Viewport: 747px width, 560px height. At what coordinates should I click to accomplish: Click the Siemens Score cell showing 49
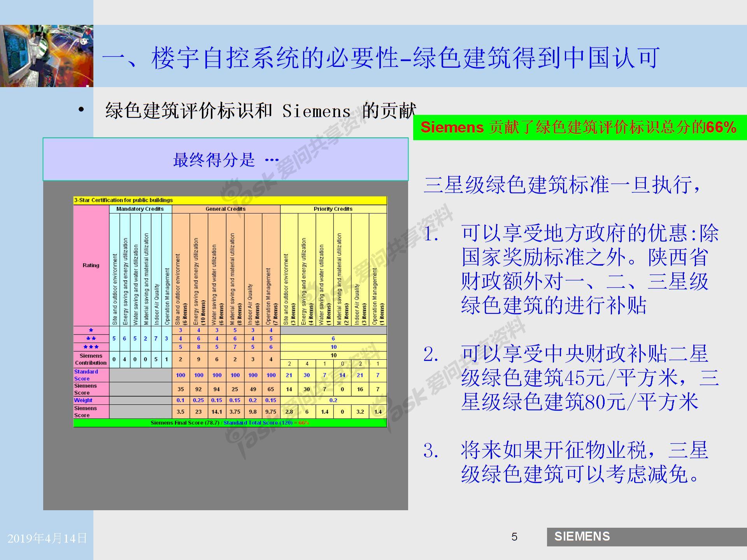(x=253, y=389)
